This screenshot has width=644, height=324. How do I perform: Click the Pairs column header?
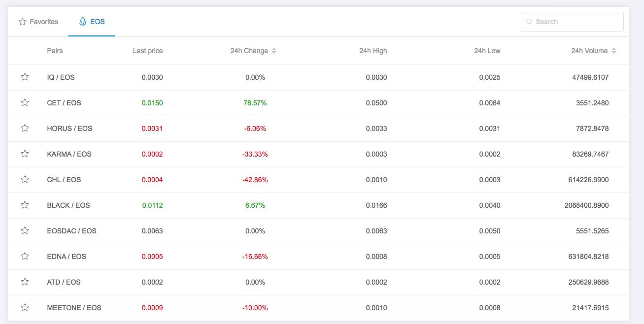pos(55,51)
